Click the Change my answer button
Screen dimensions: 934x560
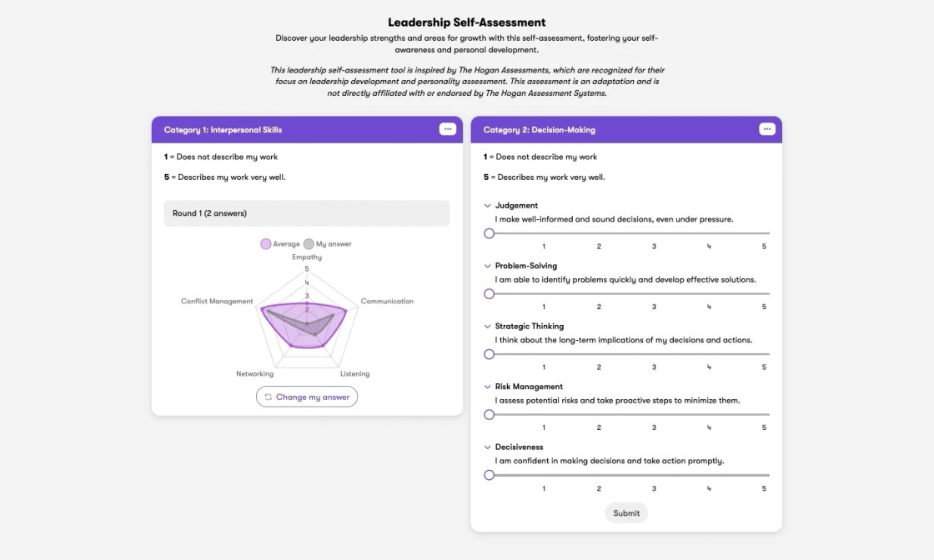point(307,397)
